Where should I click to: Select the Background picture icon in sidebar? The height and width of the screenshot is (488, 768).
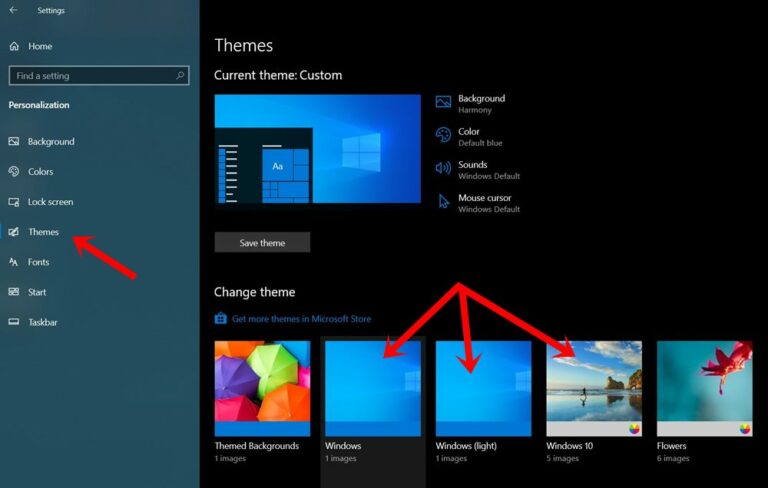click(x=14, y=142)
